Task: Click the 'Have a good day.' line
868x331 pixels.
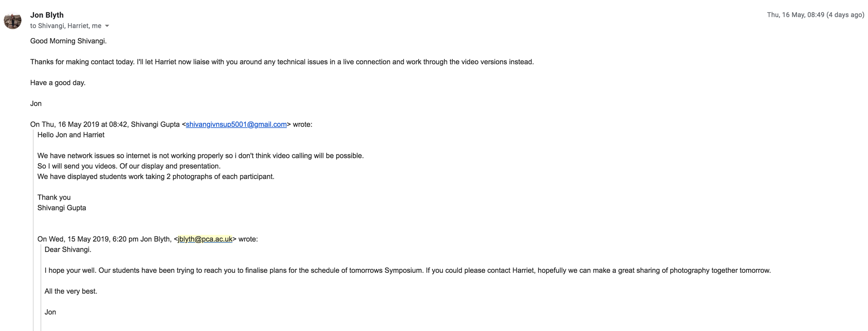Action: tap(58, 83)
